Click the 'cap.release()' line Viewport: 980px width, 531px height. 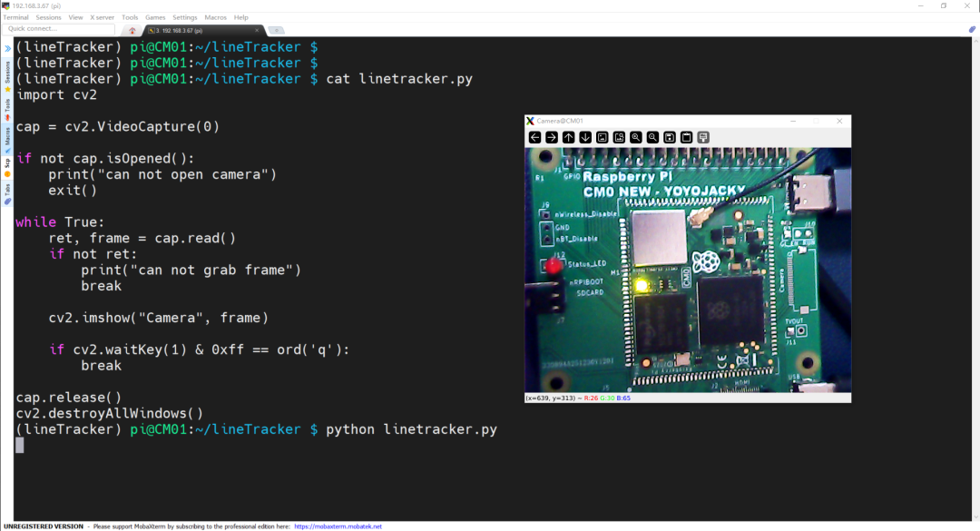click(69, 398)
